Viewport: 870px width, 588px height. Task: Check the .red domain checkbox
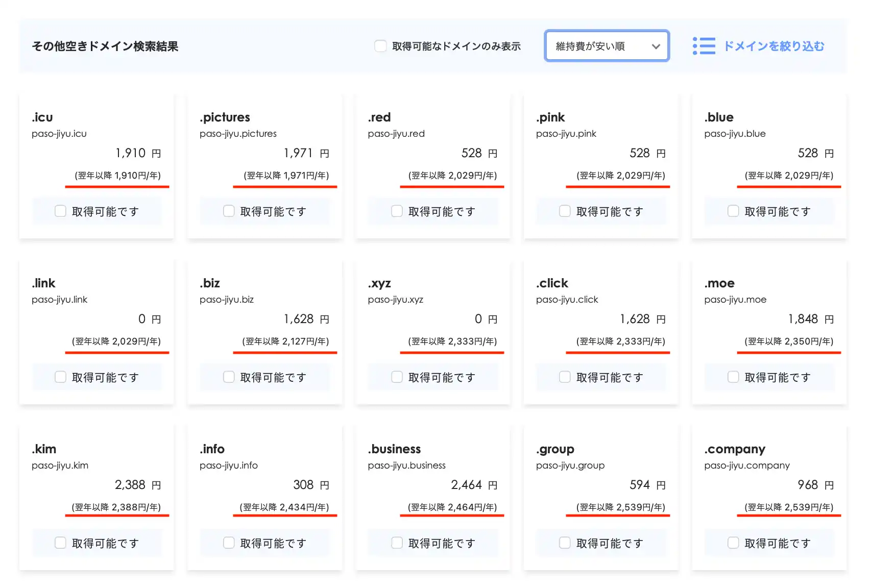(397, 211)
